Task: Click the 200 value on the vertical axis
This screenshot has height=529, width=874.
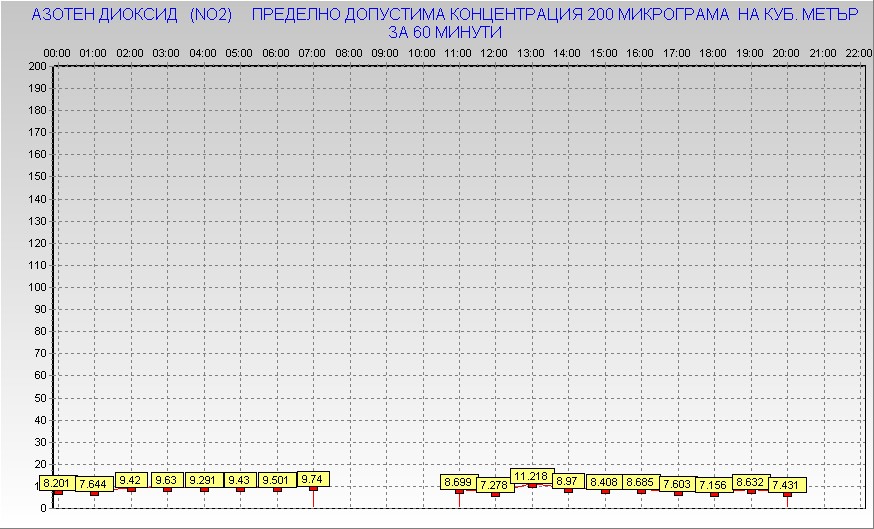Action: coord(37,66)
